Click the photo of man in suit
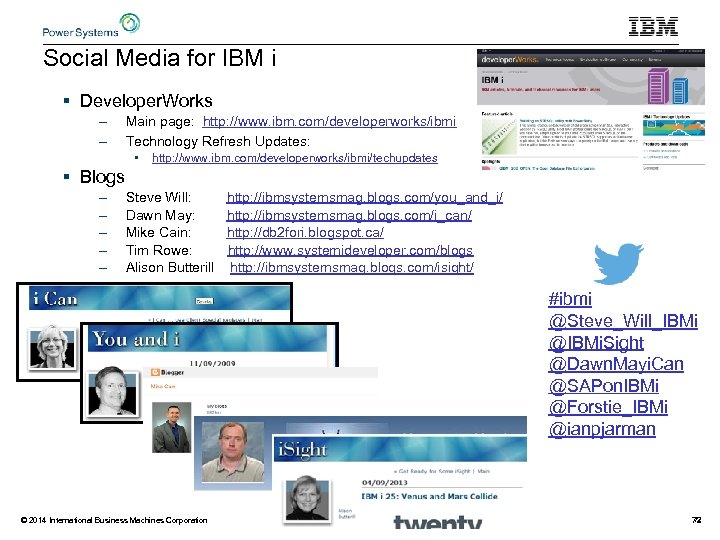This screenshot has width=720, height=540. [x=172, y=428]
